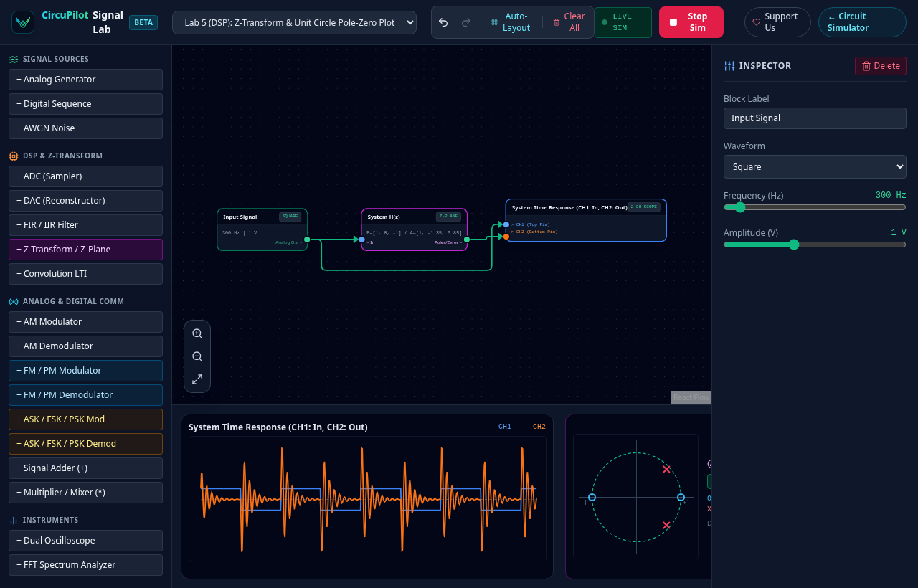The height and width of the screenshot is (588, 918).
Task: Click the Analog & Digital Comm antenna icon
Action: [14, 302]
